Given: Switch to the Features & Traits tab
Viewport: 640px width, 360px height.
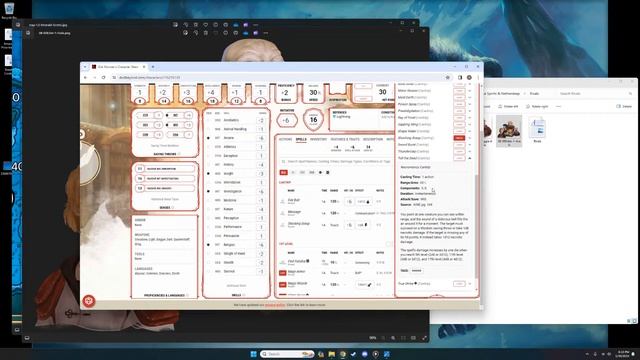Looking at the screenshot, I should pos(345,140).
